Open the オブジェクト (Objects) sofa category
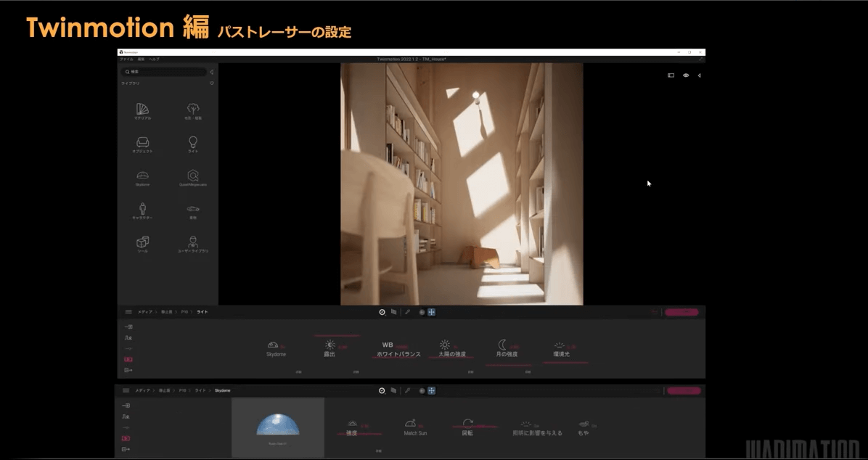The image size is (868, 460). [x=142, y=144]
